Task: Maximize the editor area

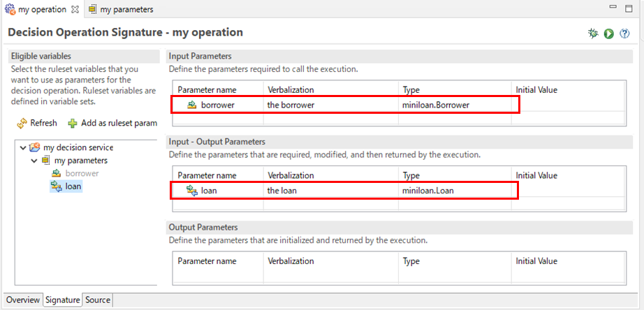Action: 629,8
